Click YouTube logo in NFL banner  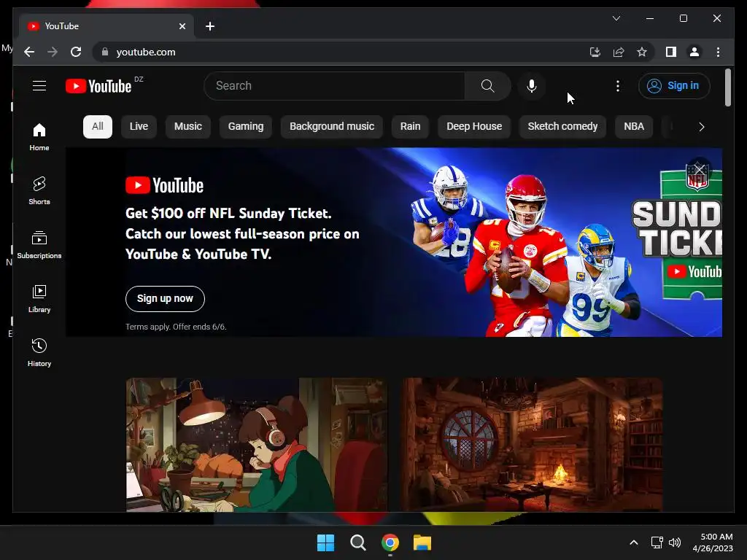164,185
